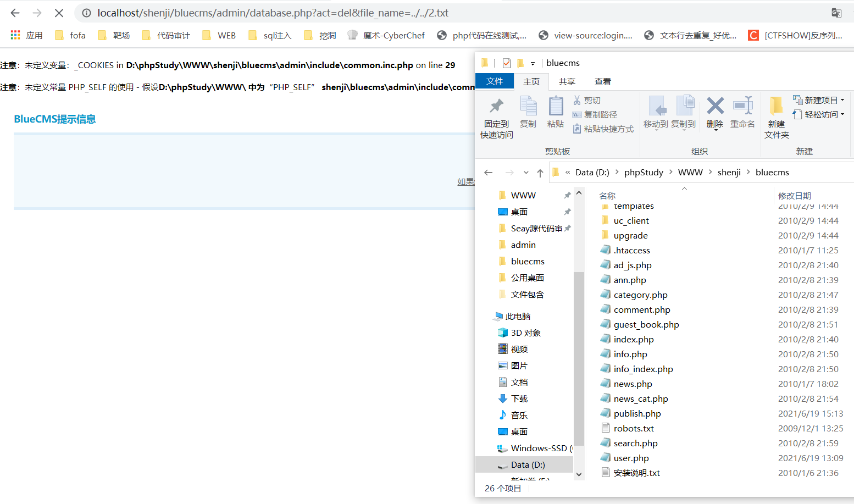The width and height of the screenshot is (854, 504).
Task: Switch to the 主页 ribbon tab
Action: pos(531,81)
